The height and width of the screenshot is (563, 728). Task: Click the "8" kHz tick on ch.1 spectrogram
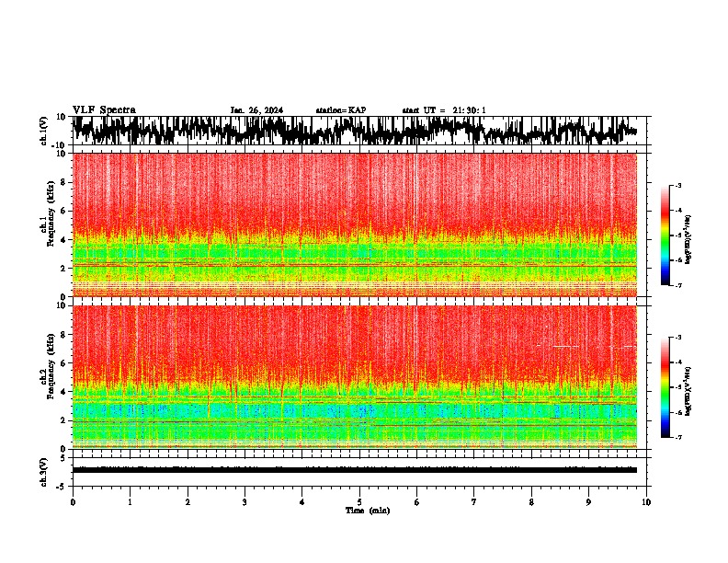tap(64, 182)
